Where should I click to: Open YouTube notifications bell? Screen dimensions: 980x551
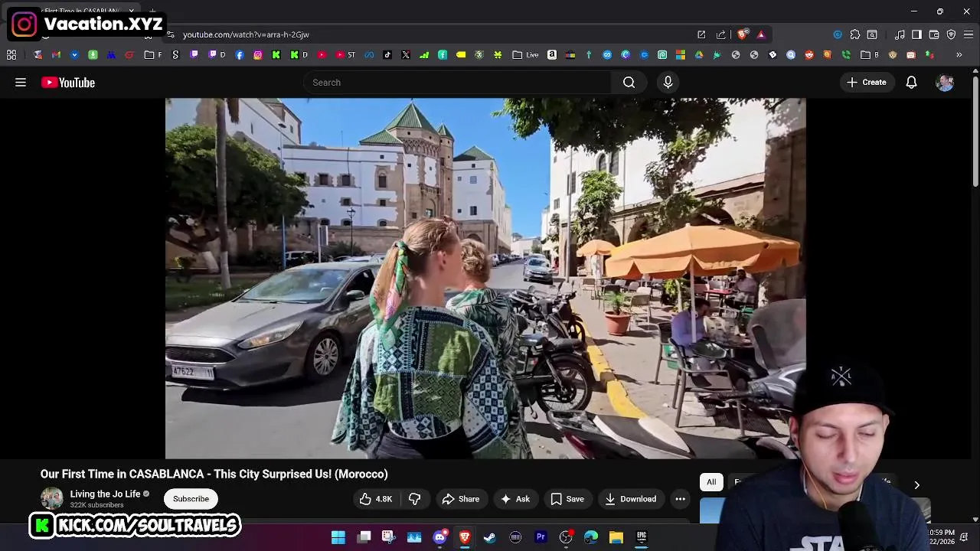[x=911, y=83]
